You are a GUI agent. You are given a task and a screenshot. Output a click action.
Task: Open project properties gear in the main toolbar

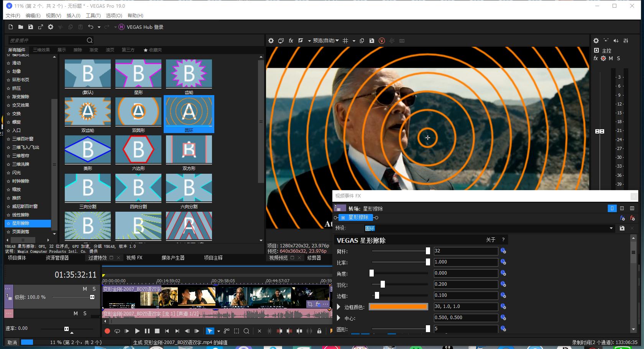pyautogui.click(x=51, y=27)
